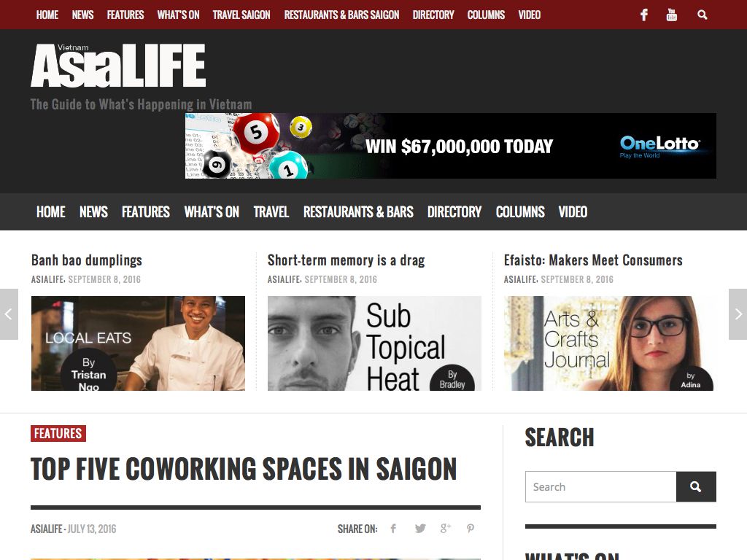This screenshot has height=560, width=747.
Task: Share article on Google Plus icon
Action: coord(446,528)
